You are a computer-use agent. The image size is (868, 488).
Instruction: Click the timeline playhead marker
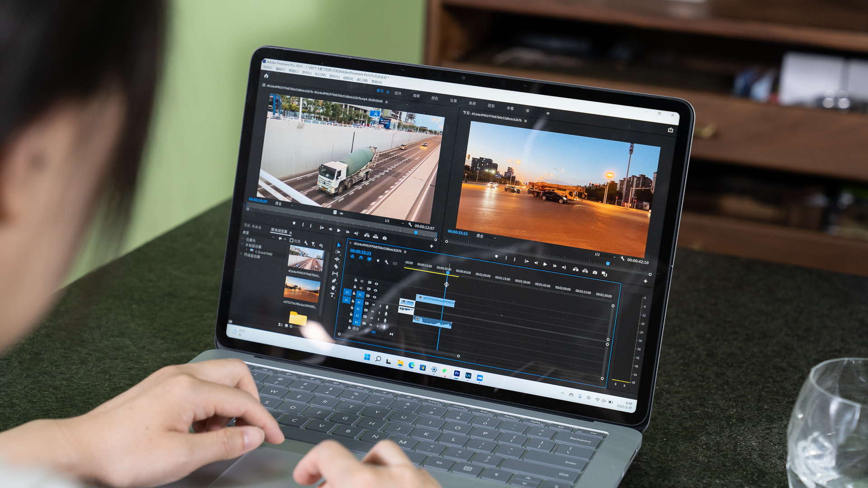coord(448,272)
